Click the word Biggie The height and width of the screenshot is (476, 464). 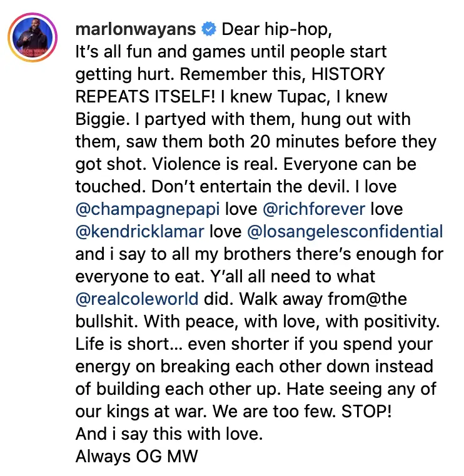(x=101, y=119)
